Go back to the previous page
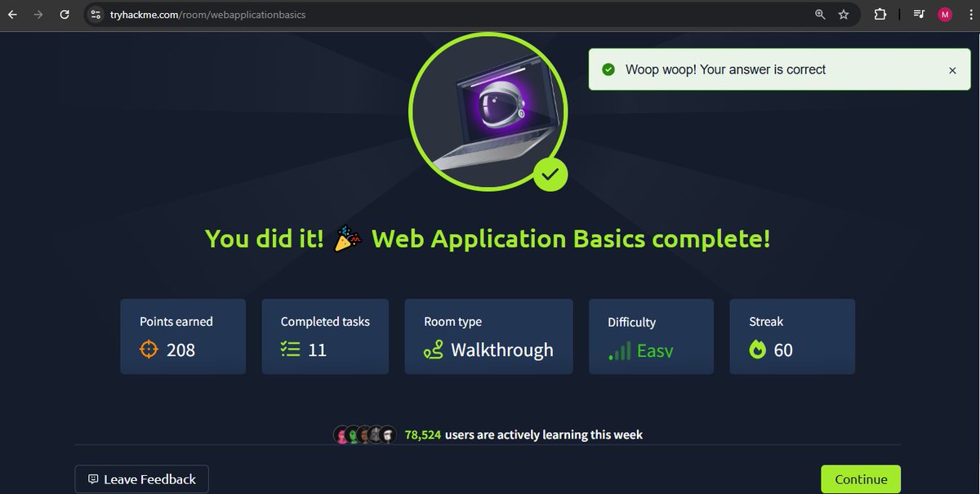980x494 pixels. tap(12, 15)
